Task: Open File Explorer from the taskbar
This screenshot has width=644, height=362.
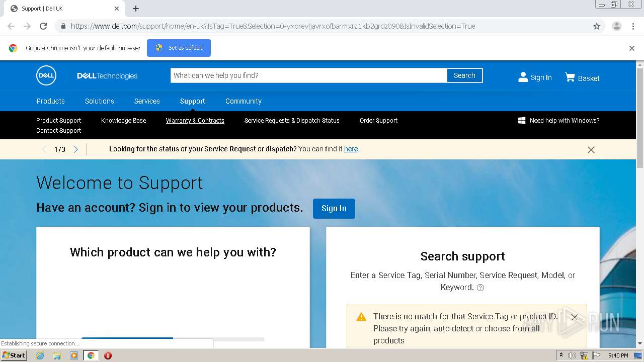Action: coord(57,355)
